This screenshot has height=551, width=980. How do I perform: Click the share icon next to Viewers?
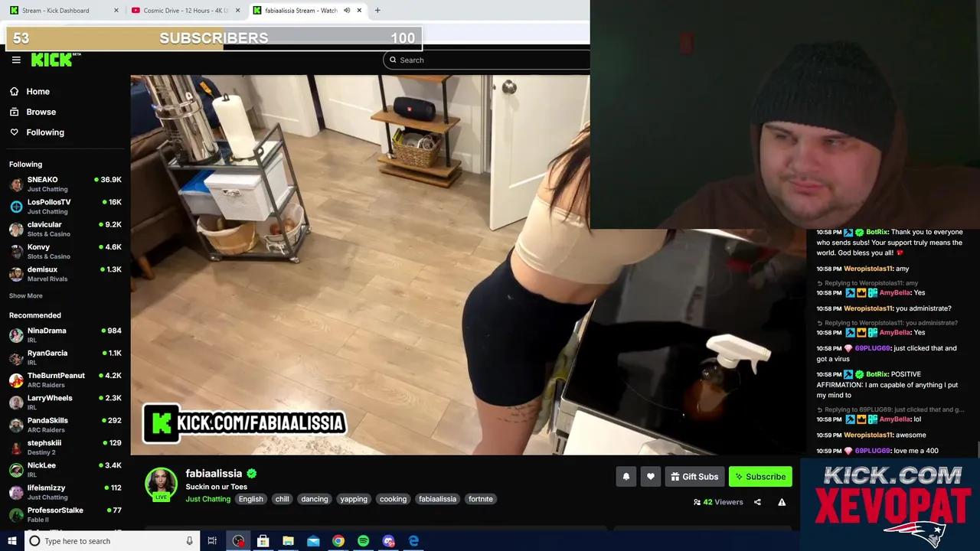click(x=757, y=502)
